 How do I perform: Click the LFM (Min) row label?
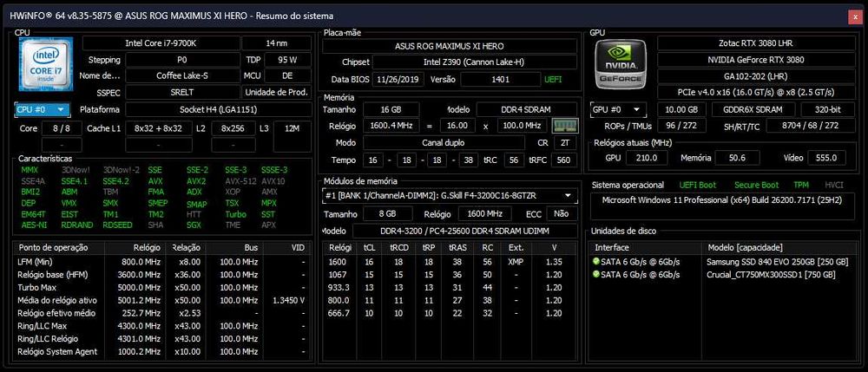35,262
